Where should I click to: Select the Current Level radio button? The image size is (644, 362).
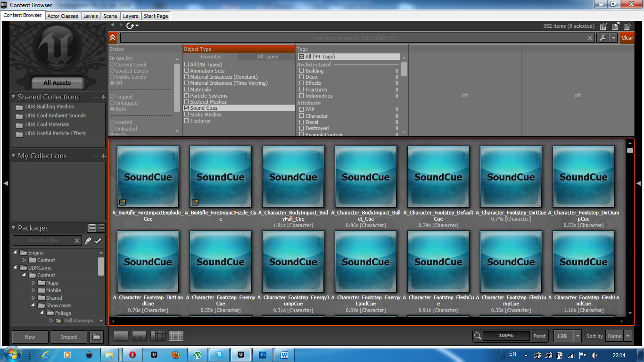pyautogui.click(x=112, y=65)
